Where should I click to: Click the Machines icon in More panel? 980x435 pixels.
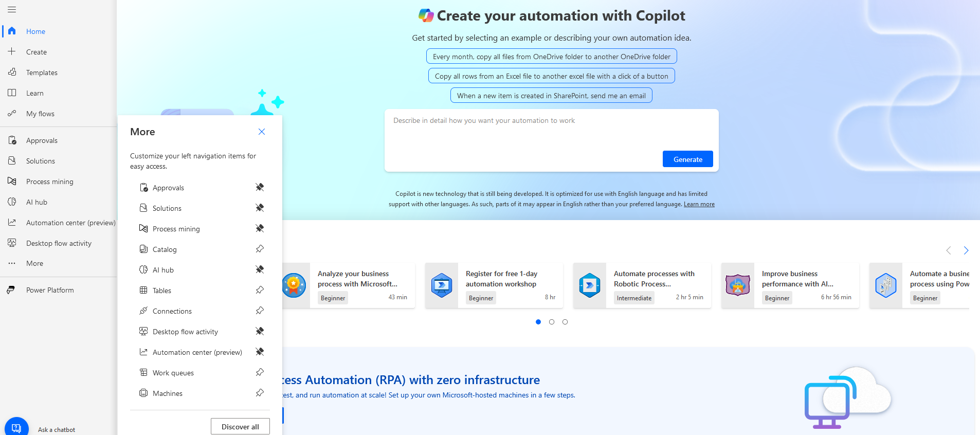click(143, 393)
